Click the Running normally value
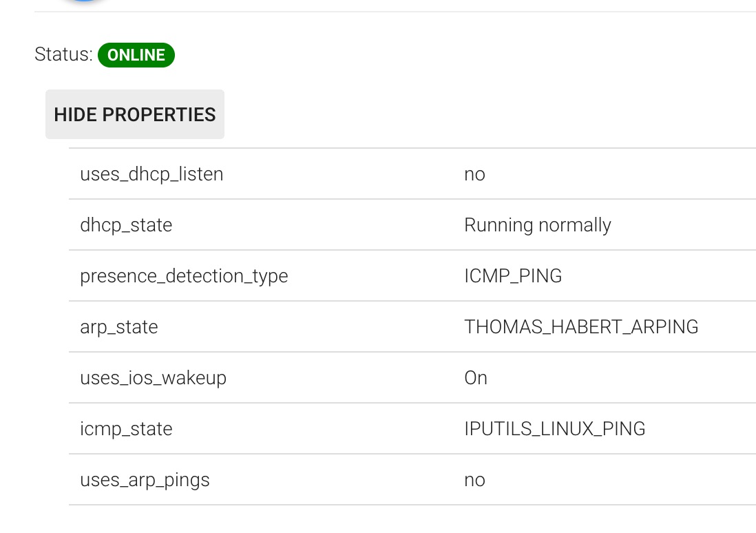This screenshot has height=533, width=756. point(538,225)
